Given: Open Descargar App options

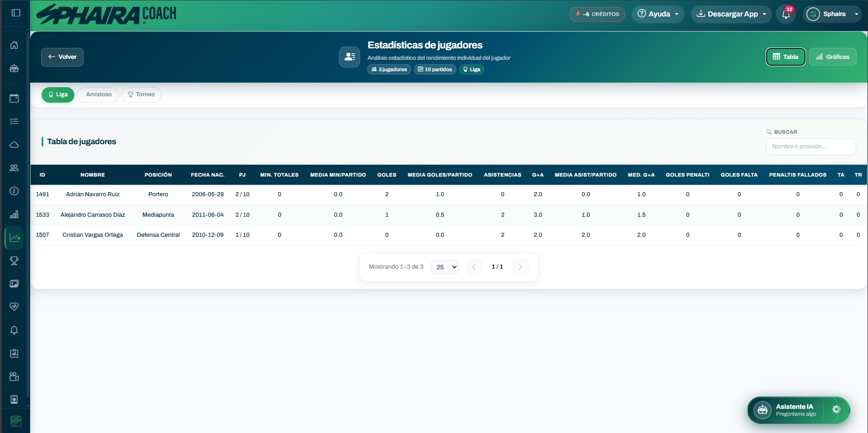Looking at the screenshot, I should (x=731, y=14).
